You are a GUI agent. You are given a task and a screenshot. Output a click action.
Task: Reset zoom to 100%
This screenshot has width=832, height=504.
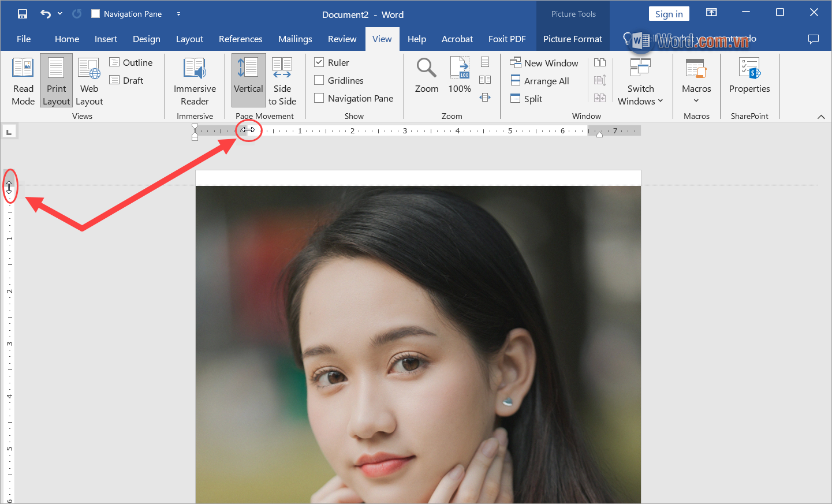tap(460, 75)
